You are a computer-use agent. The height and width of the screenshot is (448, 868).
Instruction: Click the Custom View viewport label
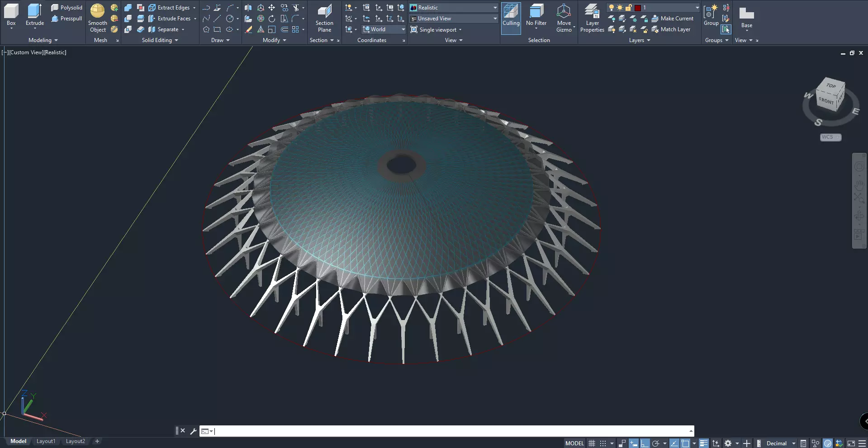26,52
